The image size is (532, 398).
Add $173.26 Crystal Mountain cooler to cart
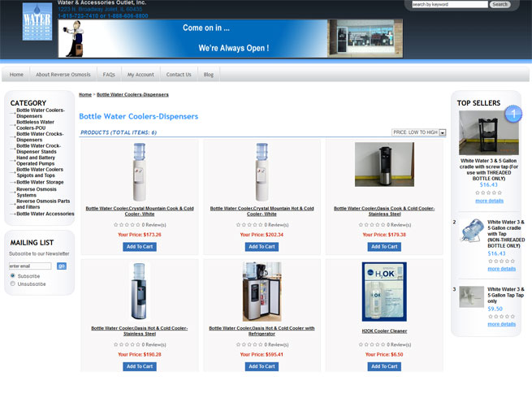[140, 247]
